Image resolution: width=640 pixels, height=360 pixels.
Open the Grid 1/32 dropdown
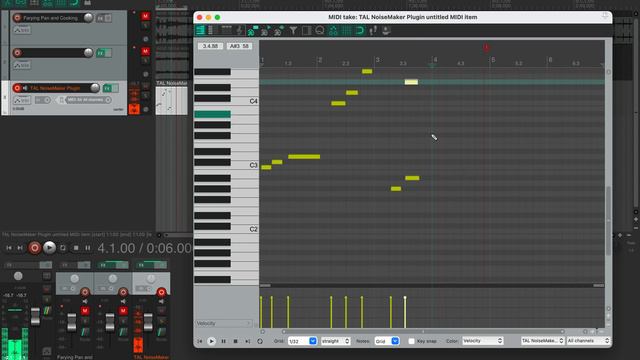(302, 341)
